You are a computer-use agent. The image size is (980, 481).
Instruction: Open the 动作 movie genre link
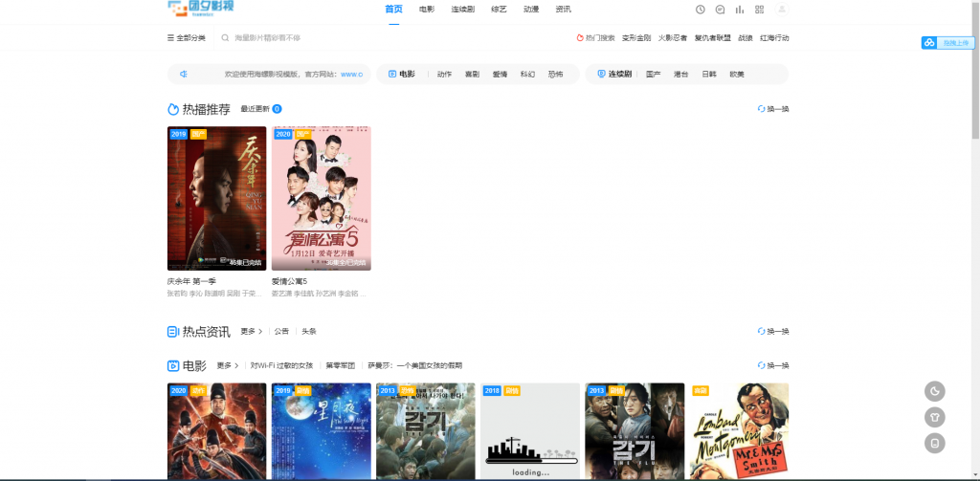point(444,75)
